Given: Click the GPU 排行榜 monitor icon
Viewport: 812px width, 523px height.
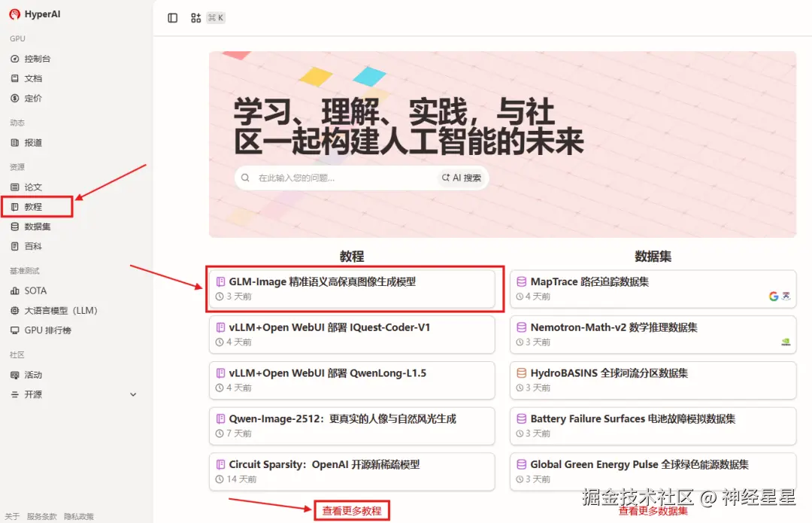Looking at the screenshot, I should click(x=14, y=330).
